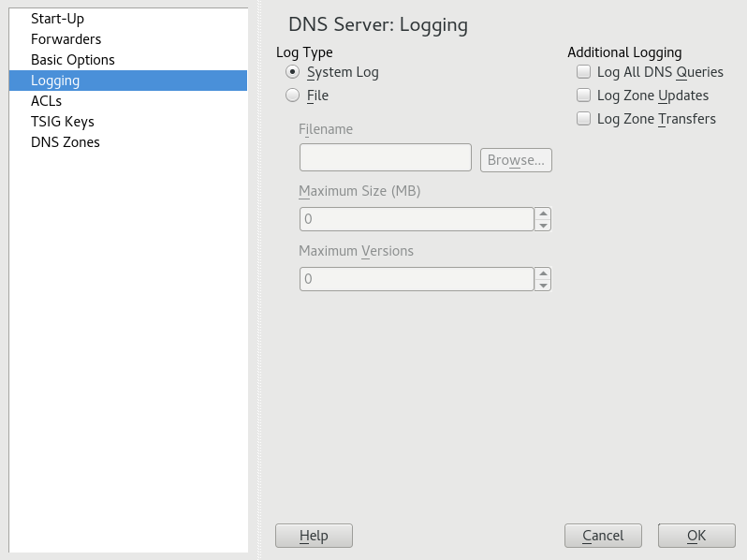This screenshot has height=560, width=747.
Task: Enable Log All DNS Queries
Action: point(584,72)
